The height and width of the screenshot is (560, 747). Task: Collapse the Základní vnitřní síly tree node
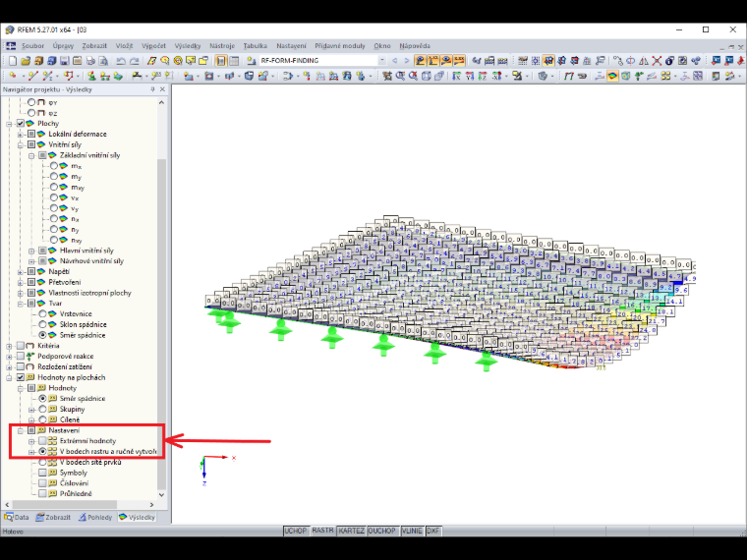click(31, 155)
